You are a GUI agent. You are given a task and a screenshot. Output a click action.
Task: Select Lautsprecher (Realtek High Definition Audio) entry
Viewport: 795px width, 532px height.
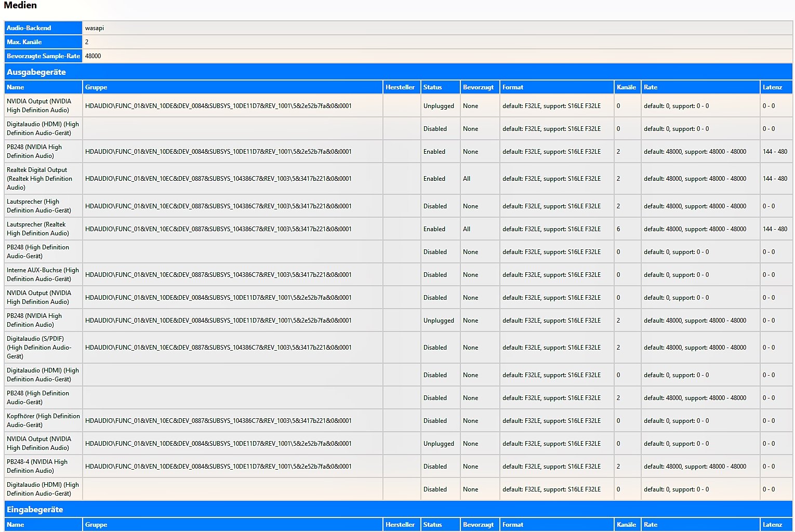click(38, 229)
